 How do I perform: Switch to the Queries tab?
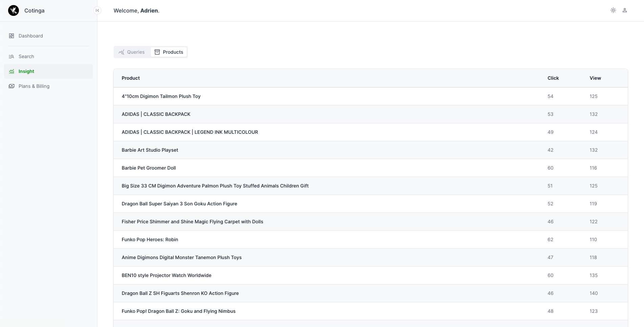pyautogui.click(x=132, y=52)
